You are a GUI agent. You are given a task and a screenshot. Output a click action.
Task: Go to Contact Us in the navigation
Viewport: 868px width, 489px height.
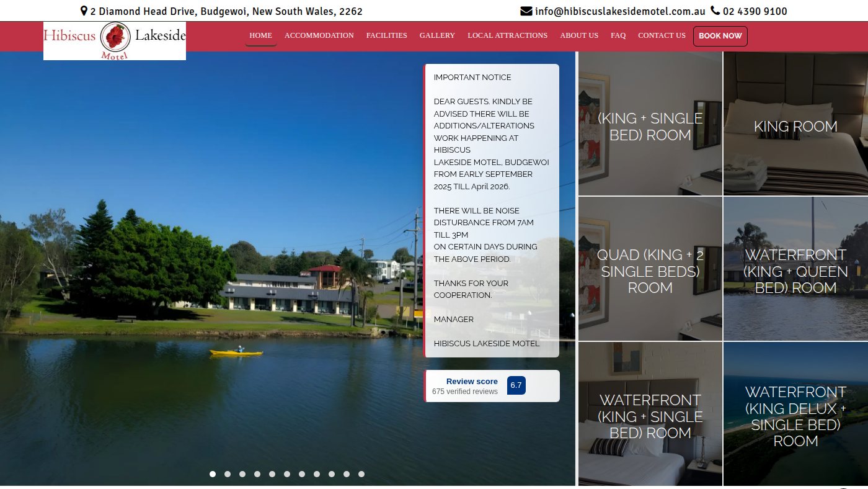click(x=662, y=35)
